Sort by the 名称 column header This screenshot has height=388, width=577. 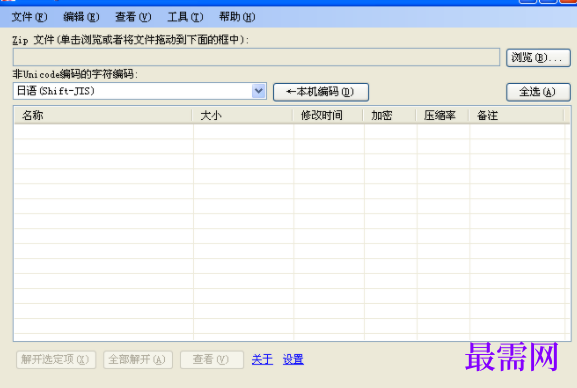click(x=103, y=116)
